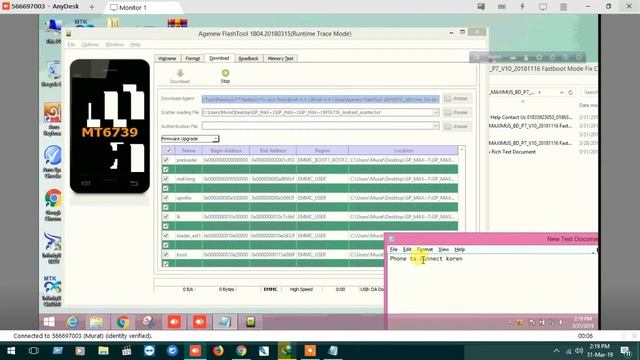Image resolution: width=640 pixels, height=360 pixels.
Task: Open the AnyDesk keyboard icon in top toolbar
Action: (x=502, y=7)
